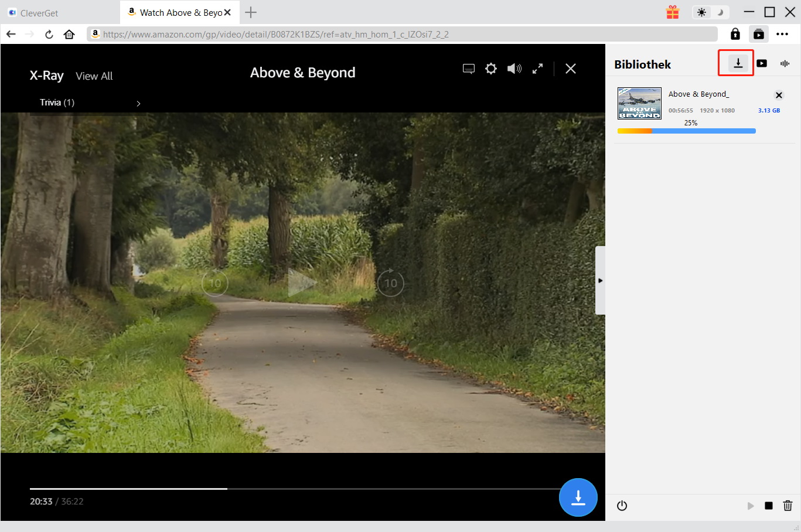This screenshot has width=801, height=532.
Task: Mute the video volume speaker
Action: (x=514, y=69)
